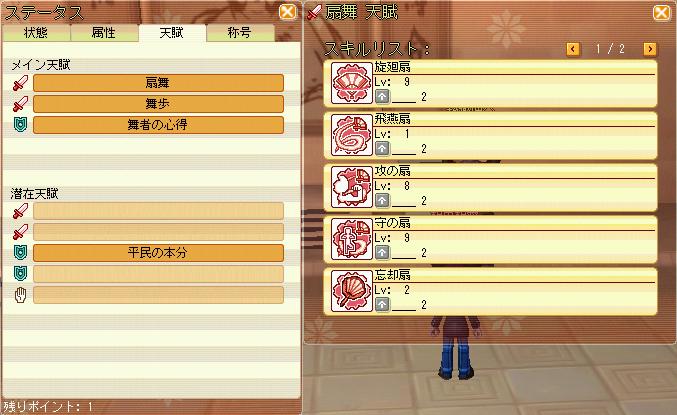677x415 pixels.
Task: Open the 称号 tab
Action: point(240,33)
